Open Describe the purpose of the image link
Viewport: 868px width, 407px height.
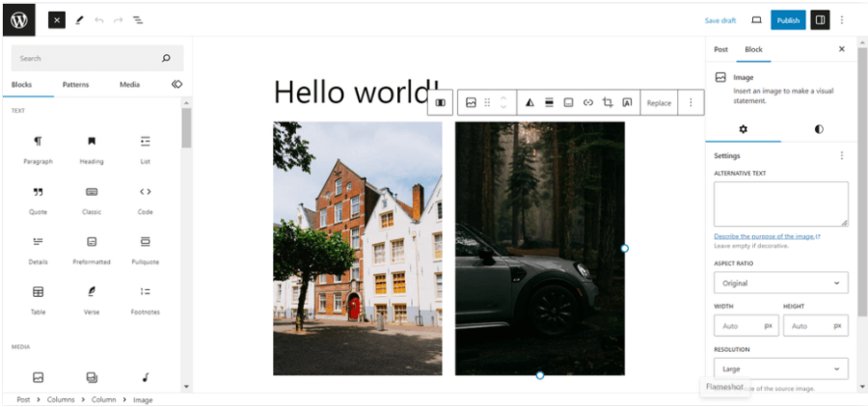tap(767, 236)
